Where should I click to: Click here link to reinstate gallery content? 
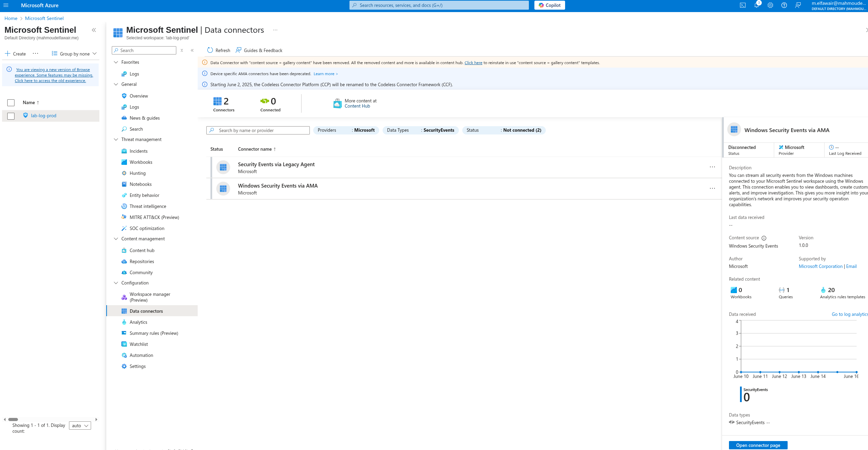(473, 63)
